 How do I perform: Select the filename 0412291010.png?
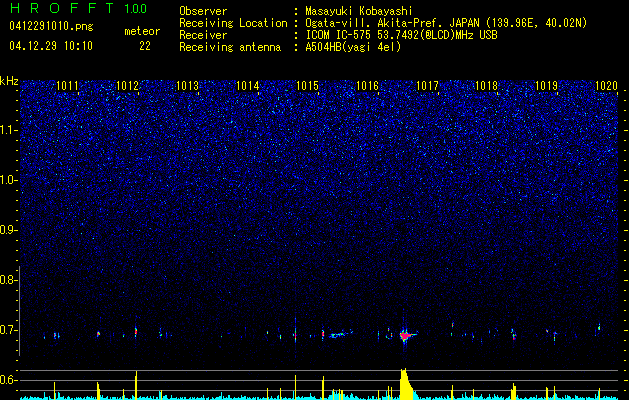51,27
